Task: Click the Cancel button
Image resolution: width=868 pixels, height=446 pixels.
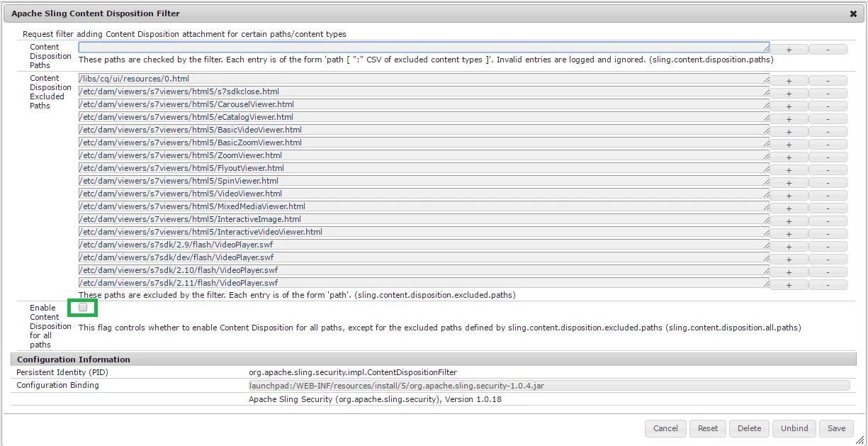Action: coord(665,428)
